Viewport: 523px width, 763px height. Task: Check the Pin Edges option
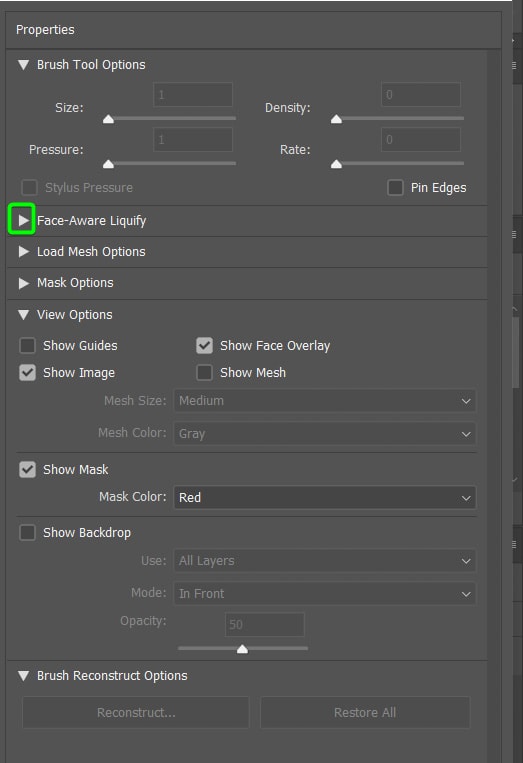click(395, 187)
